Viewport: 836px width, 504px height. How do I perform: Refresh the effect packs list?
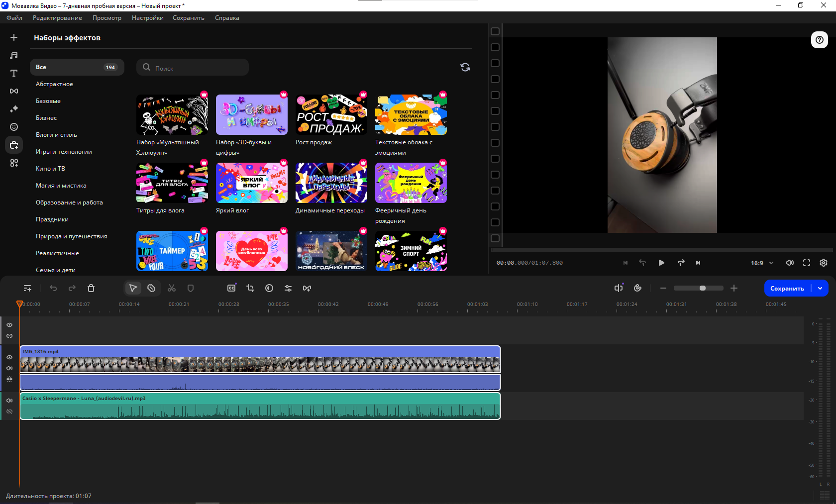pyautogui.click(x=465, y=67)
